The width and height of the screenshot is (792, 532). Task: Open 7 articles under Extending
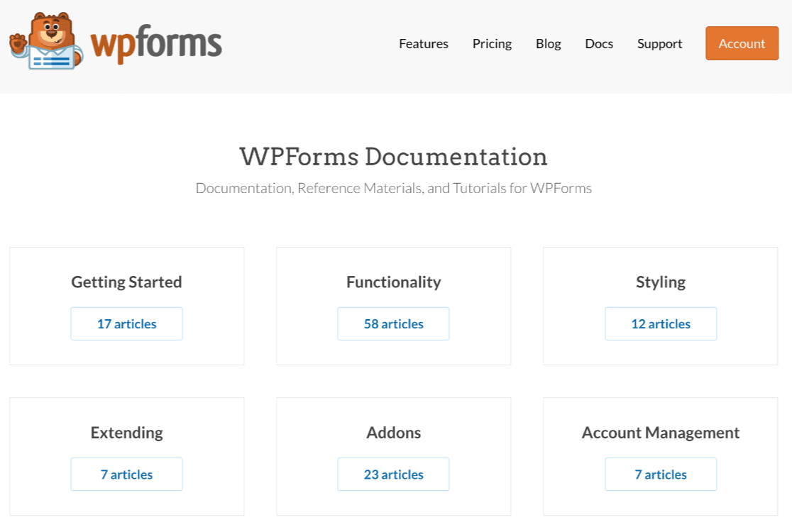[x=126, y=474]
